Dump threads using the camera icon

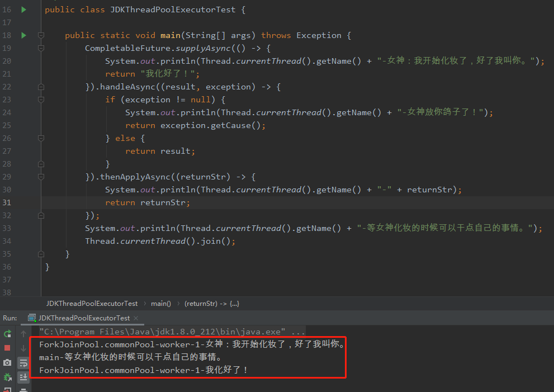pyautogui.click(x=7, y=363)
